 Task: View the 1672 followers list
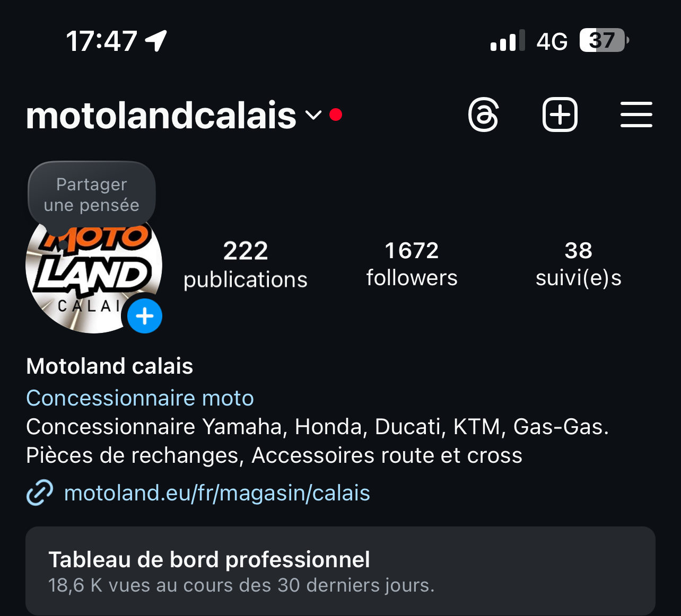(x=412, y=264)
